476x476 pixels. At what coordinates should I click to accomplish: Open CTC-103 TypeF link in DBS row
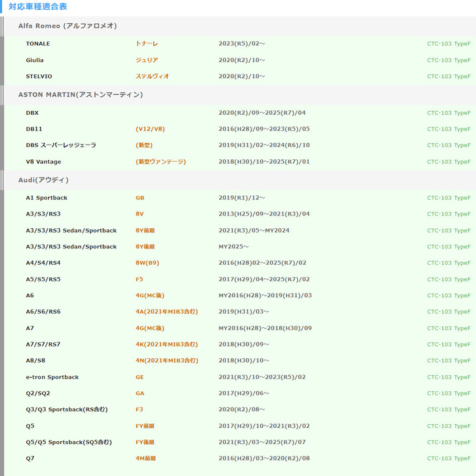449,145
